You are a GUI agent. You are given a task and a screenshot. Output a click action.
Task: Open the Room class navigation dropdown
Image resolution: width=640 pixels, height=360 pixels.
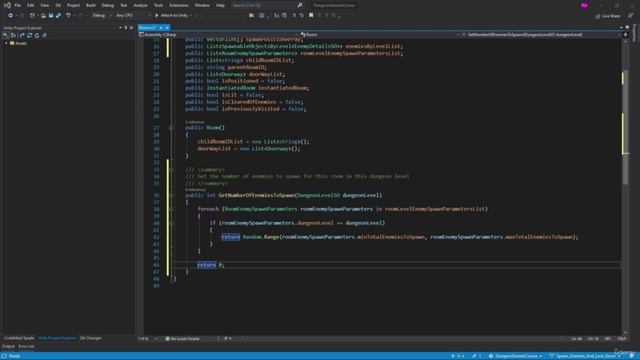pos(380,35)
